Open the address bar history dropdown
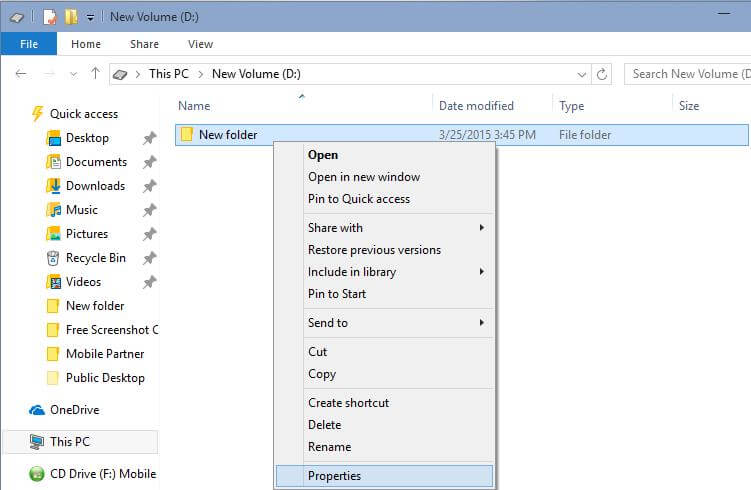Screen dimensions: 751x490 [x=581, y=75]
